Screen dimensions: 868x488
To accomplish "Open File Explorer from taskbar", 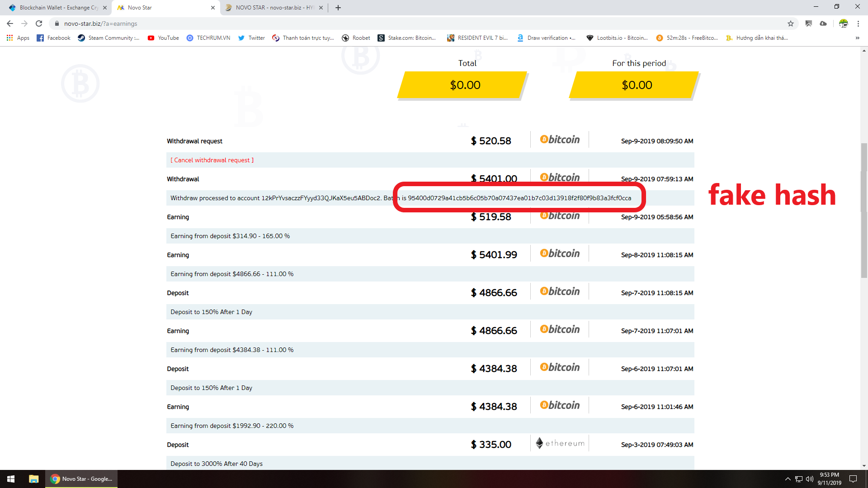I will pyautogui.click(x=33, y=479).
